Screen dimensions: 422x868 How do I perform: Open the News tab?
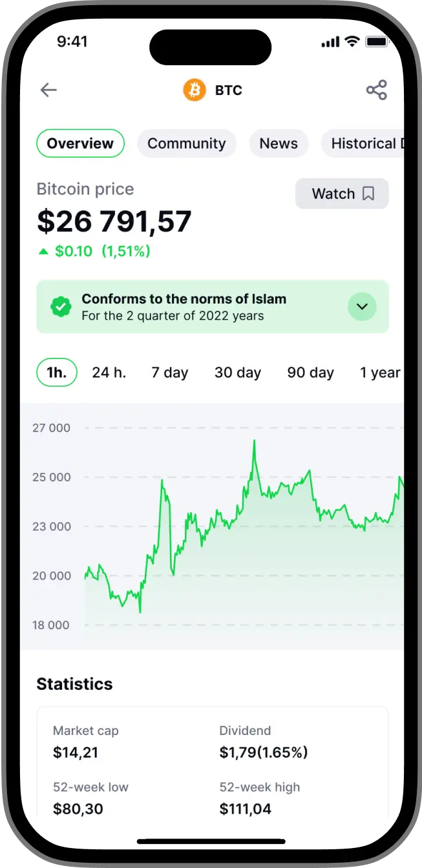279,143
